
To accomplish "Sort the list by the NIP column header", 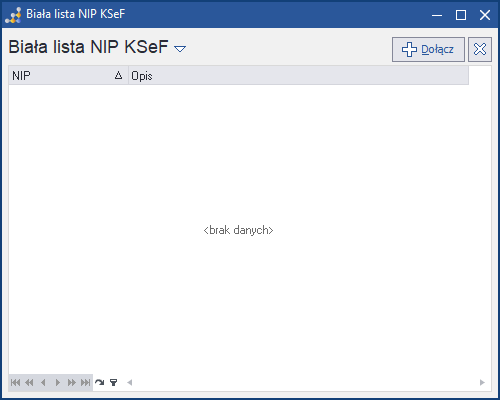I will click(x=68, y=76).
